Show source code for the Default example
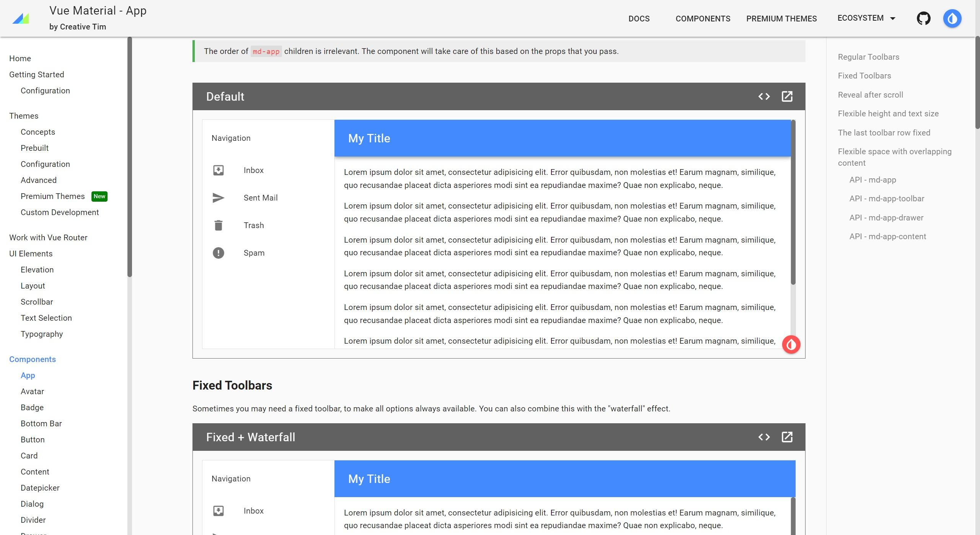This screenshot has height=535, width=980. point(764,96)
